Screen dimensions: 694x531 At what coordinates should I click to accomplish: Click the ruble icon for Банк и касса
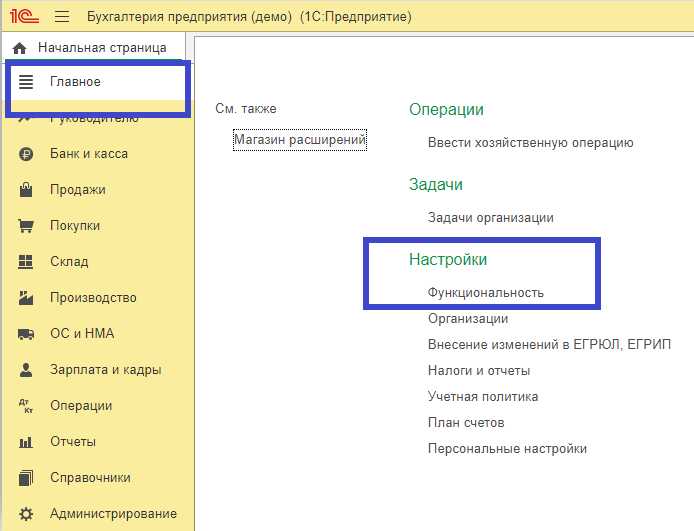(x=26, y=154)
